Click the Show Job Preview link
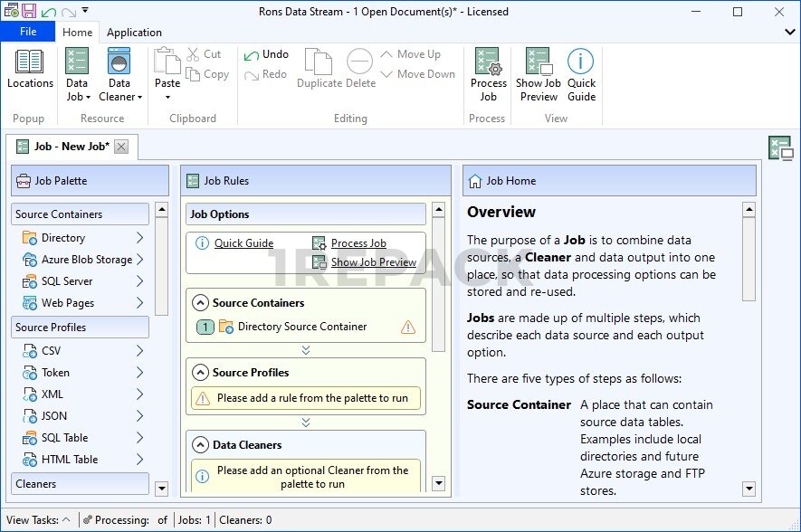 pyautogui.click(x=373, y=262)
